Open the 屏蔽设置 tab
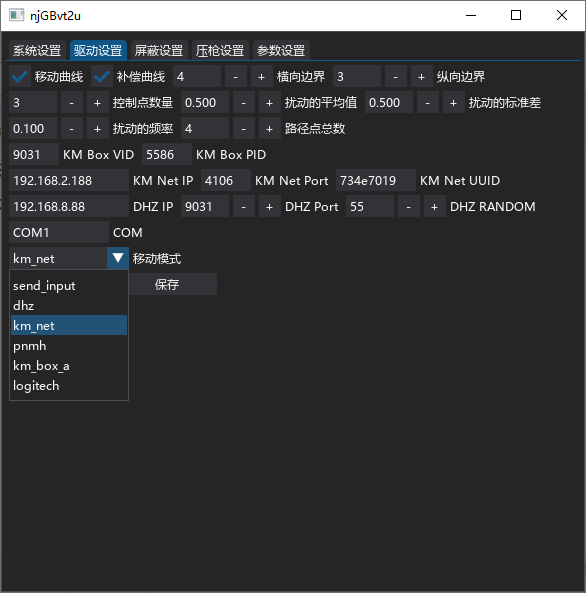The height and width of the screenshot is (593, 586). (x=159, y=50)
